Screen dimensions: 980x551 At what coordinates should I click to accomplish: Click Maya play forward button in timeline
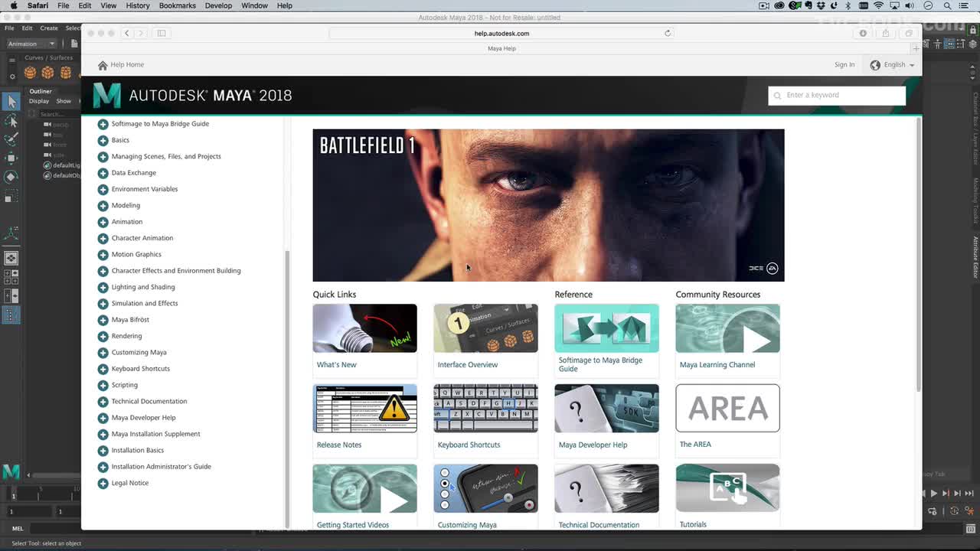tap(933, 494)
